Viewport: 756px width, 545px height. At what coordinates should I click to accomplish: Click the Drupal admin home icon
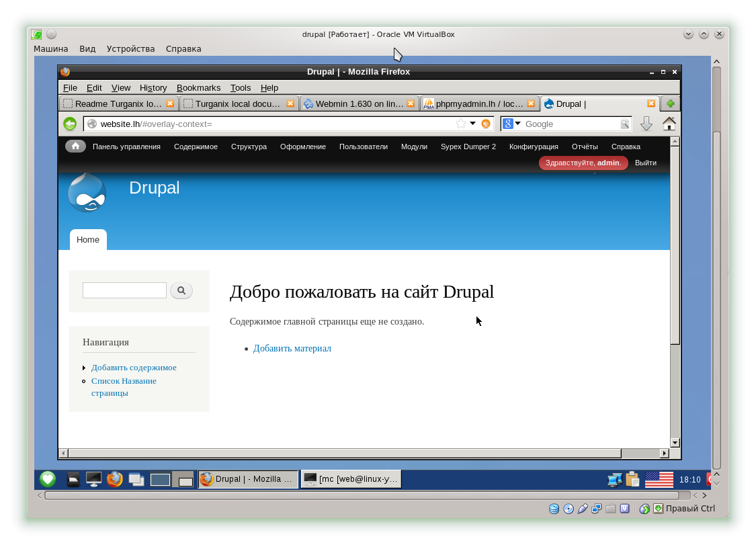[x=76, y=146]
